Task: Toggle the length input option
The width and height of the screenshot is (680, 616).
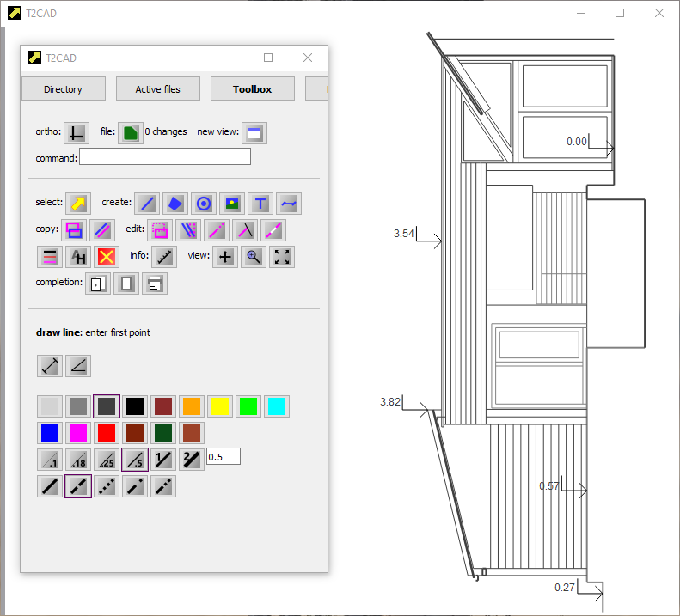Action: coord(50,366)
